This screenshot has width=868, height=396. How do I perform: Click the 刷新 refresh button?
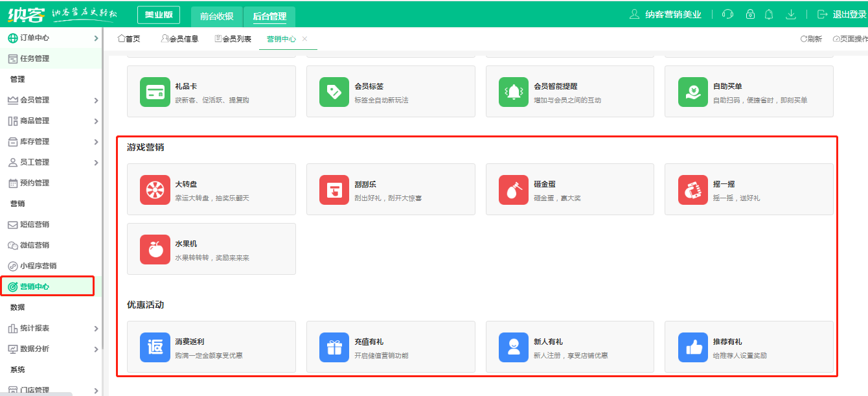point(811,39)
